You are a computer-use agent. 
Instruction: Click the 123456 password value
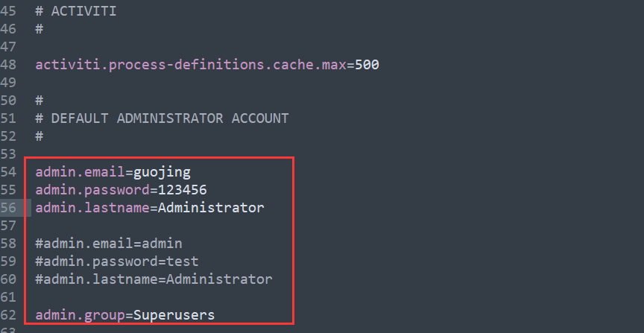(x=183, y=190)
